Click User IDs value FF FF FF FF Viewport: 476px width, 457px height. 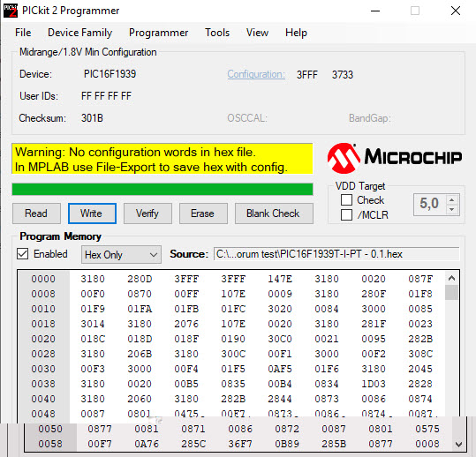(106, 96)
